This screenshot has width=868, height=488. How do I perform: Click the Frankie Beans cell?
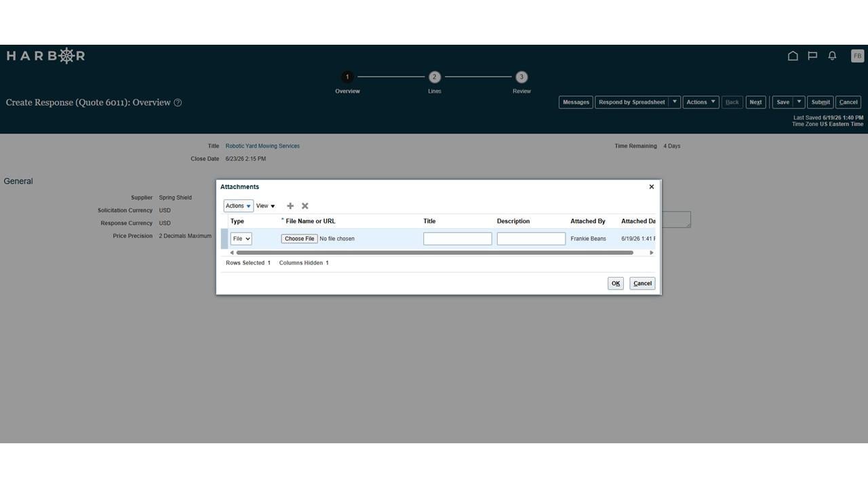click(589, 239)
